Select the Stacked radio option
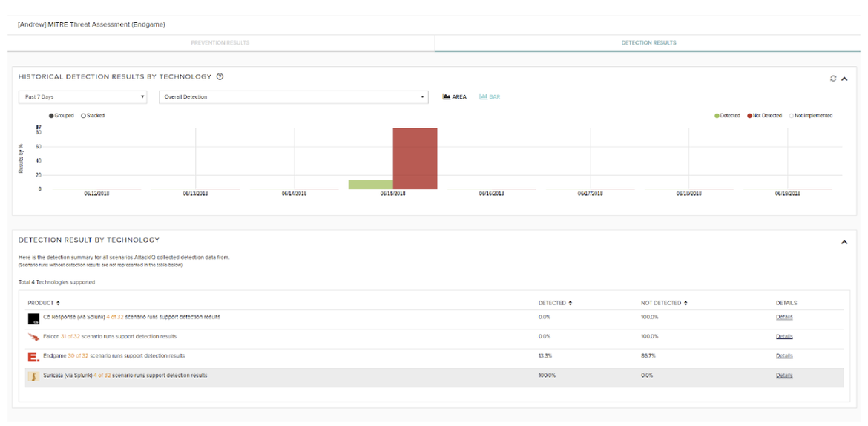 pyautogui.click(x=84, y=116)
